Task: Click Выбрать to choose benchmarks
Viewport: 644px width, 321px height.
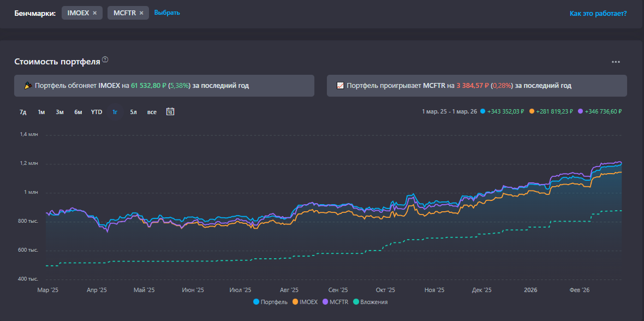Action: tap(167, 13)
